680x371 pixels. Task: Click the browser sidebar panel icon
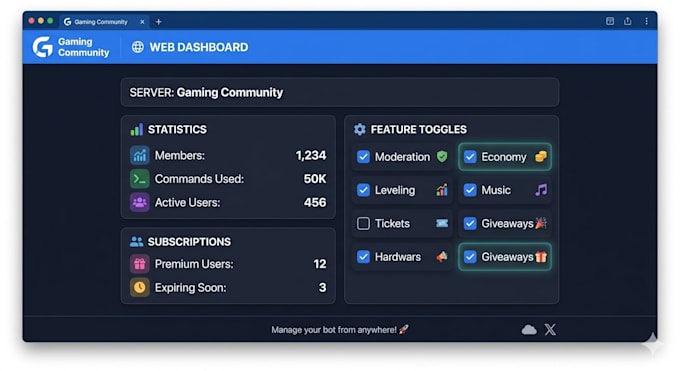pos(610,21)
